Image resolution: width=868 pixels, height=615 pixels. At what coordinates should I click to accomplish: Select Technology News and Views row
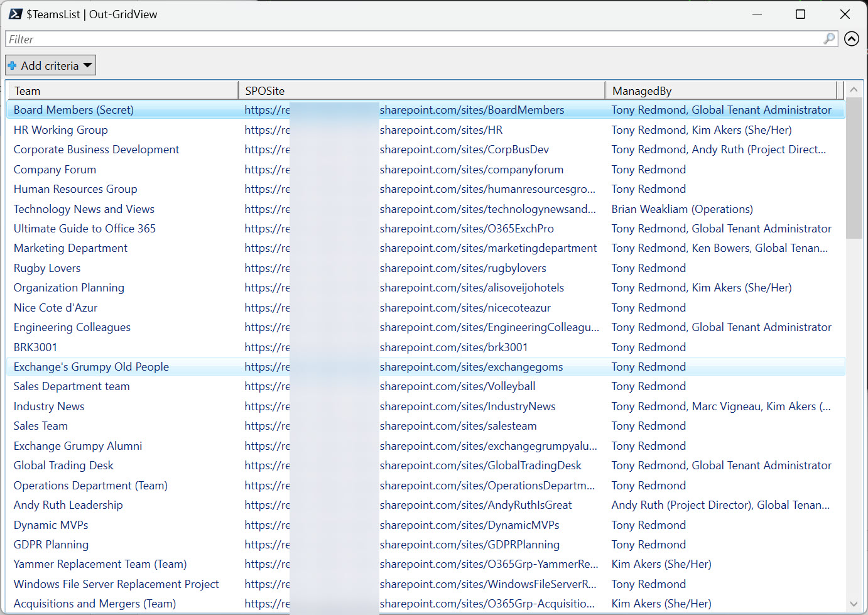pos(426,209)
